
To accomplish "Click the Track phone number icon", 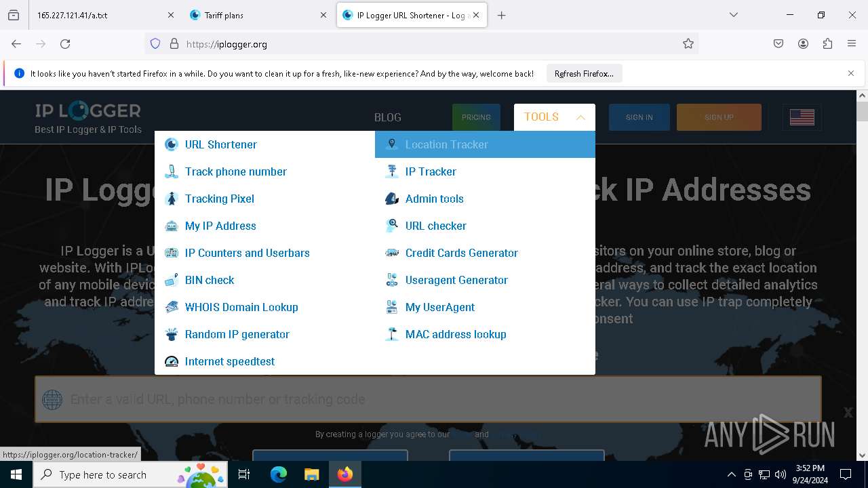I will click(172, 171).
